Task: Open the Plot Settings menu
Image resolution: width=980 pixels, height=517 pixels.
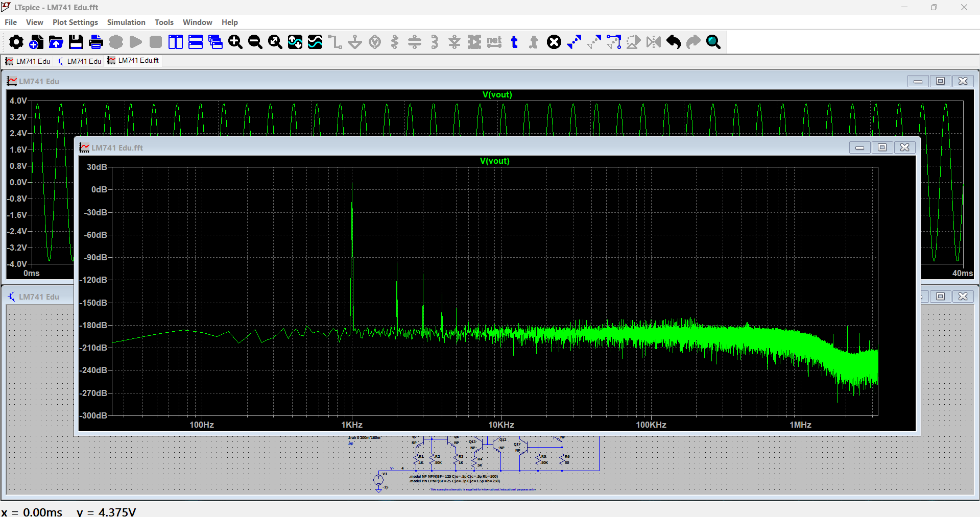Action: coord(75,22)
